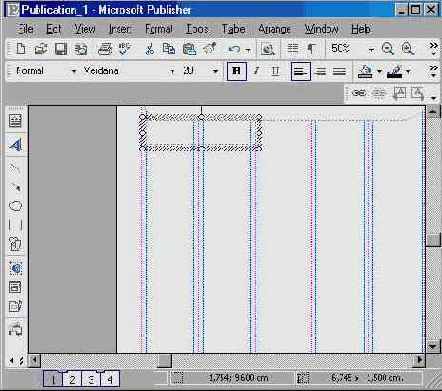Click the Print Preview / zoom page icon
442x391 pixels.
pos(267,49)
